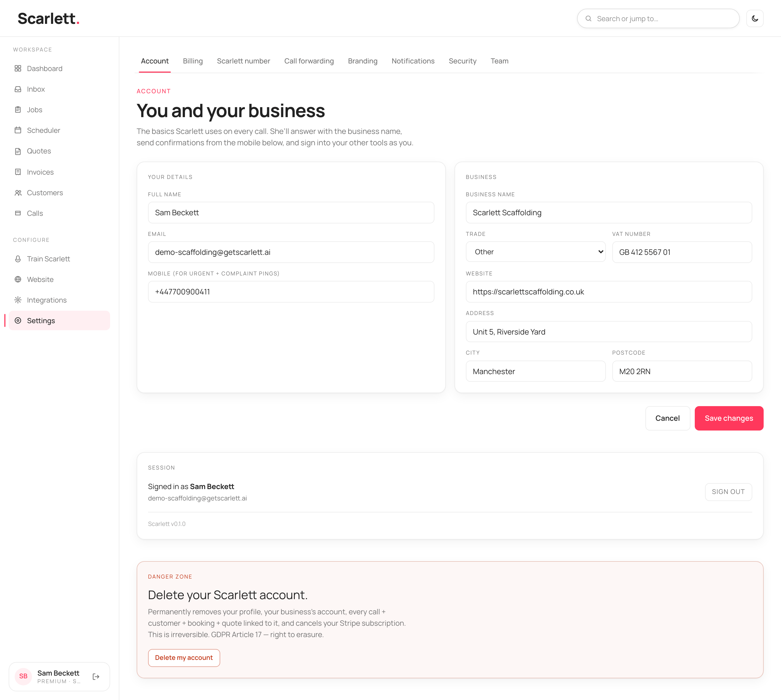Open Train Scarlett in sidebar
The image size is (781, 700).
tap(59, 259)
